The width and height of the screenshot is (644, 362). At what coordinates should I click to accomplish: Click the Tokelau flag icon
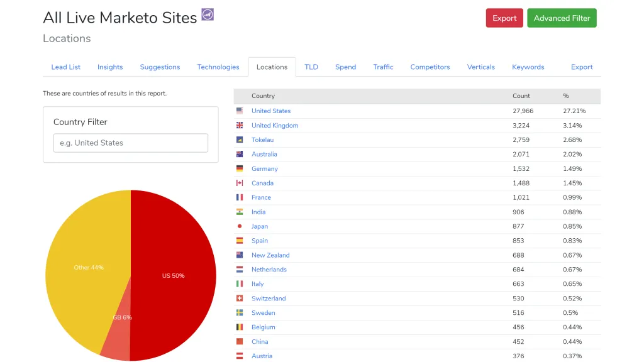[x=240, y=140]
